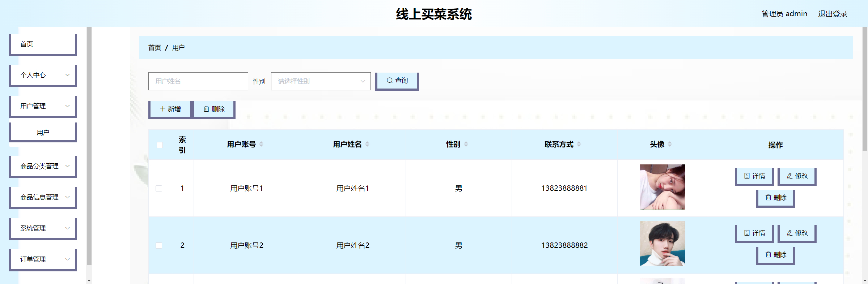Expand the 商品分类管理 sidebar menu

(43, 167)
